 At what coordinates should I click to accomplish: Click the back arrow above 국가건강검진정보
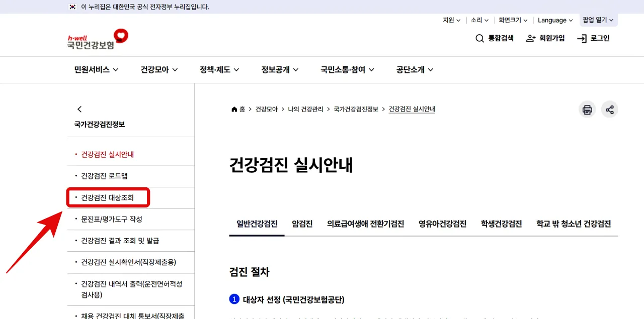click(x=79, y=109)
